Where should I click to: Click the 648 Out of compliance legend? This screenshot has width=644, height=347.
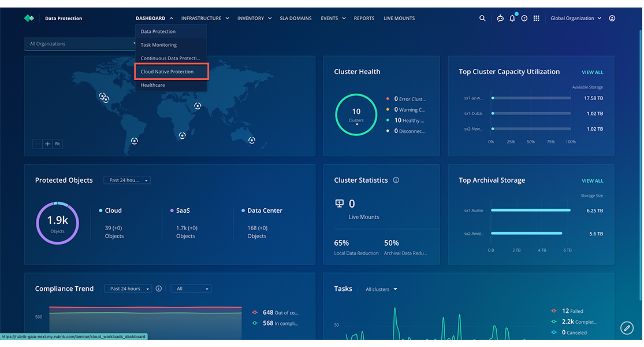pyautogui.click(x=275, y=312)
